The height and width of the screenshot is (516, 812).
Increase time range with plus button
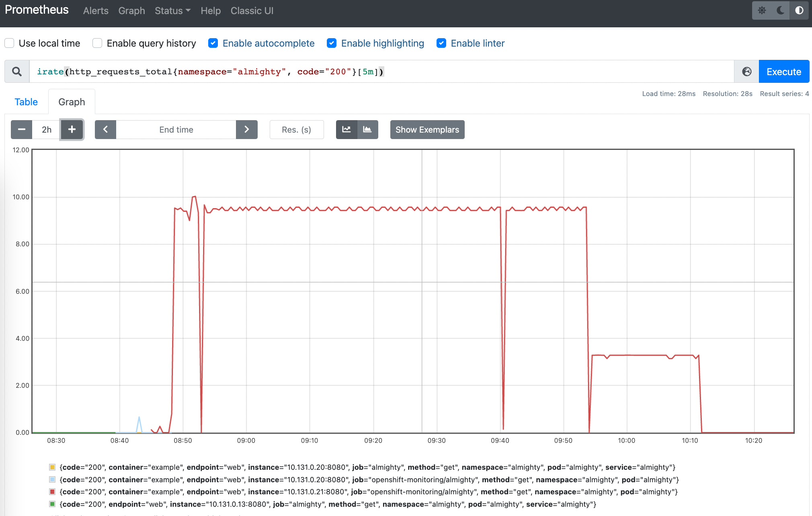[x=72, y=129]
